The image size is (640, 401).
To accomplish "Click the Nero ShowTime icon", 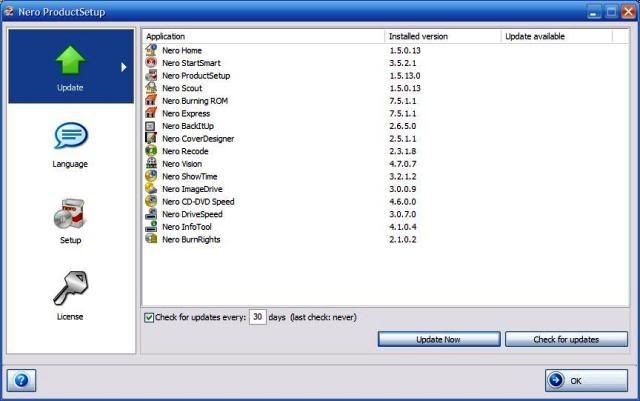I will 151,176.
